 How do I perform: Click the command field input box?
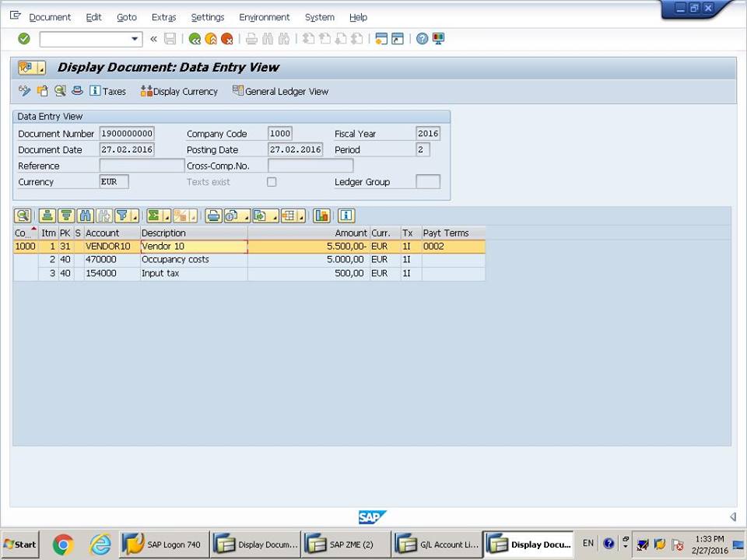tap(85, 39)
